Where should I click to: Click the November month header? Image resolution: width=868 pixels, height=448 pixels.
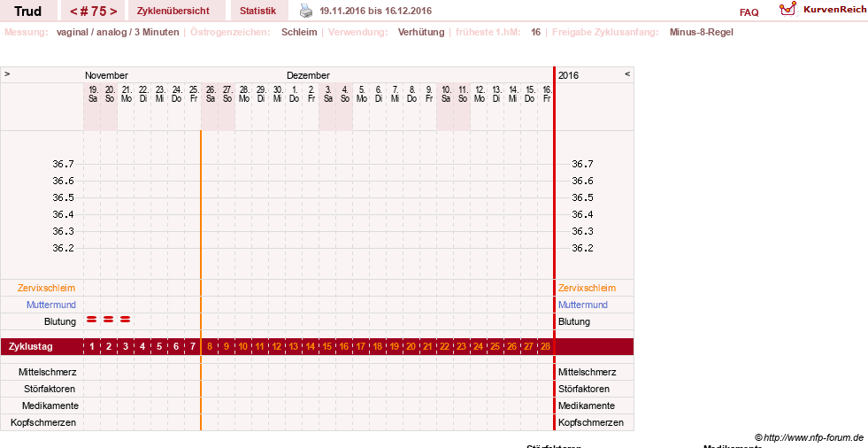(x=106, y=75)
